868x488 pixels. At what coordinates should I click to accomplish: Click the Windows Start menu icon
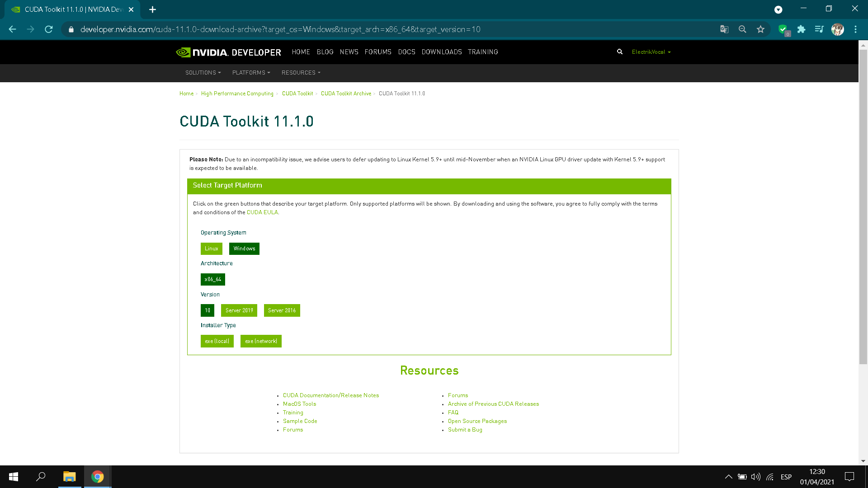(x=13, y=476)
